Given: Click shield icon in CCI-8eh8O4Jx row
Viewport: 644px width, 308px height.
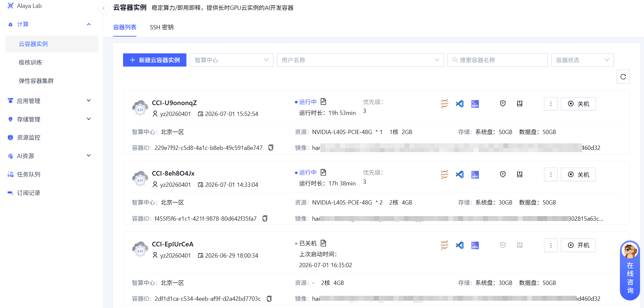Looking at the screenshot, I should tap(503, 174).
